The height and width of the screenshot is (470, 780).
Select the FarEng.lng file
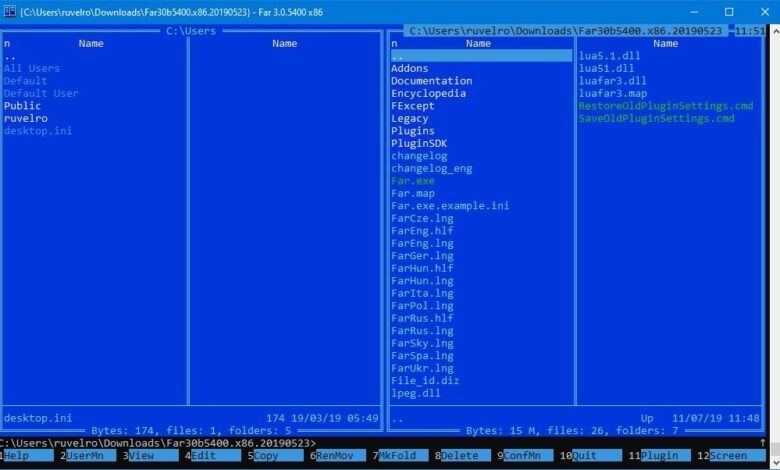click(x=422, y=243)
